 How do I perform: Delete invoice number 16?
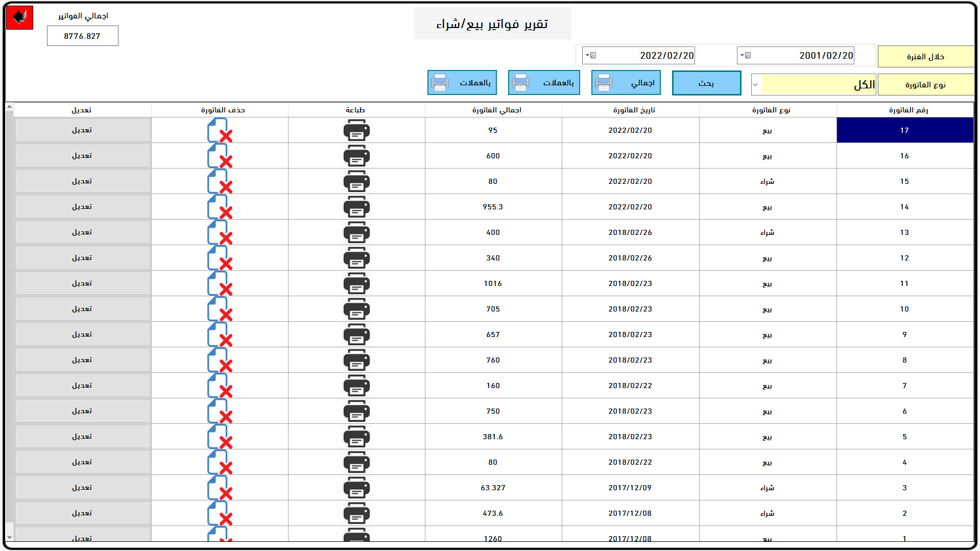[220, 156]
